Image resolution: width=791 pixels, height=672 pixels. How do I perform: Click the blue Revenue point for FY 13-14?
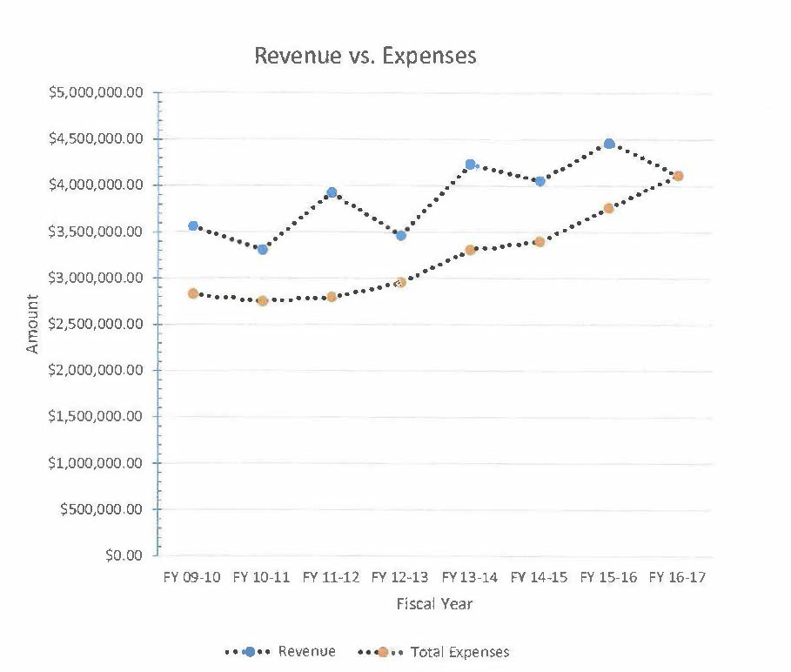pyautogui.click(x=471, y=165)
